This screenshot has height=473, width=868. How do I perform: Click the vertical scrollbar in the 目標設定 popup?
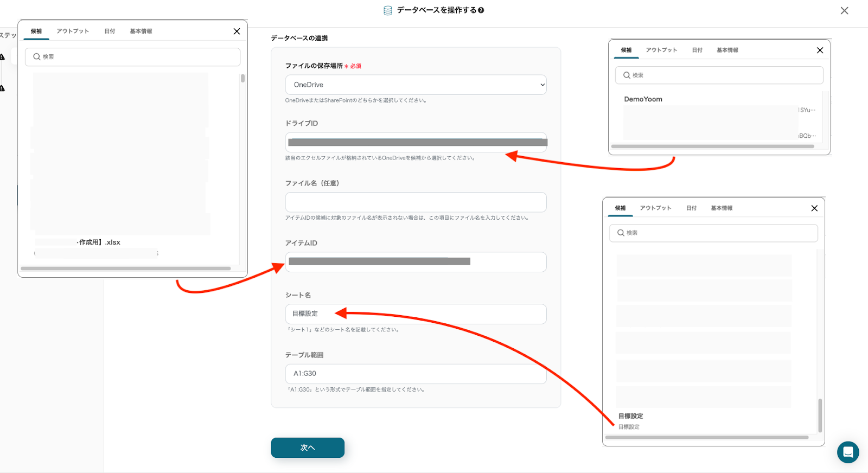tap(820, 416)
